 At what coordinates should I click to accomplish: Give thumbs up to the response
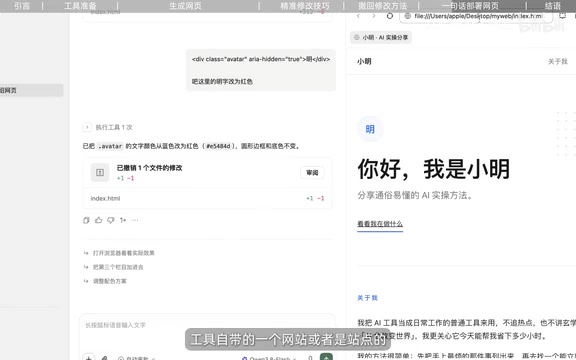pyautogui.click(x=98, y=220)
